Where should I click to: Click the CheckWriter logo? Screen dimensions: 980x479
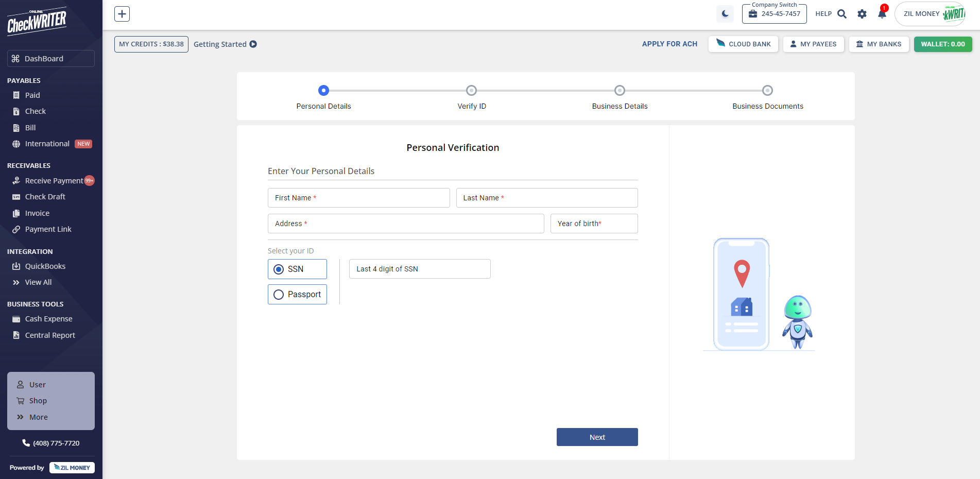point(37,22)
